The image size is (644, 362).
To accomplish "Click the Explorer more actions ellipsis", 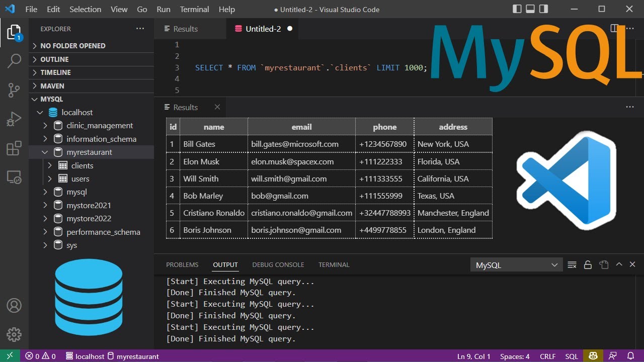I will [x=140, y=29].
